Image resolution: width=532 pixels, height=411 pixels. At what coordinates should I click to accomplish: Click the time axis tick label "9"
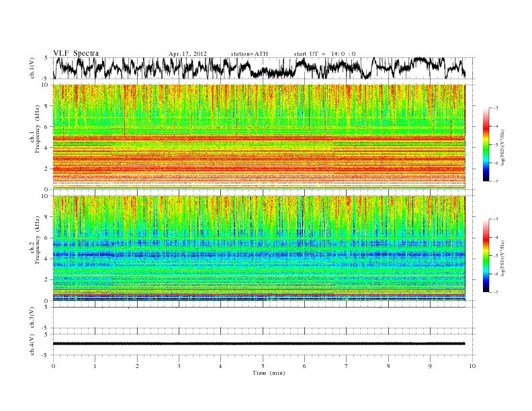pos(430,366)
